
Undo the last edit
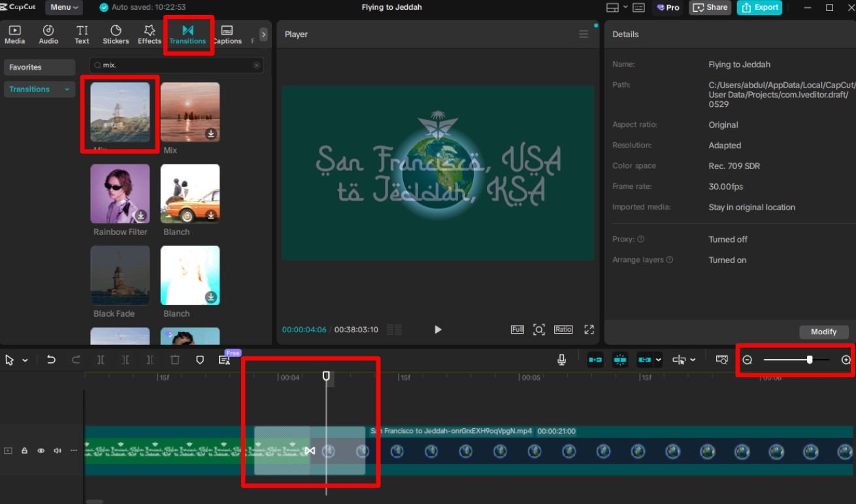coord(52,360)
